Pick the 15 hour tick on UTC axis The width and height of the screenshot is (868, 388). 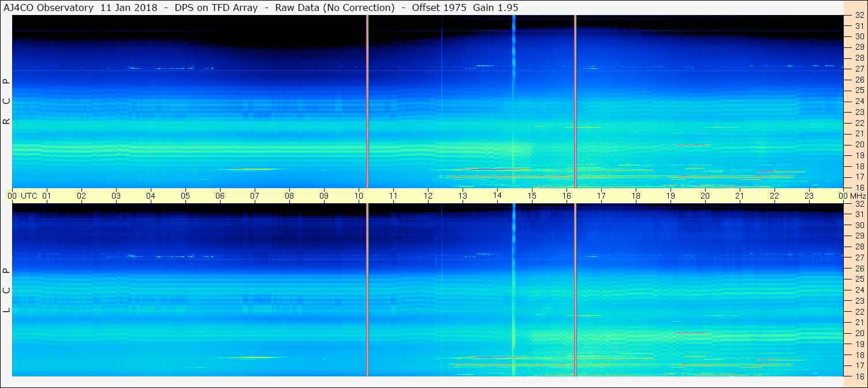tap(532, 196)
